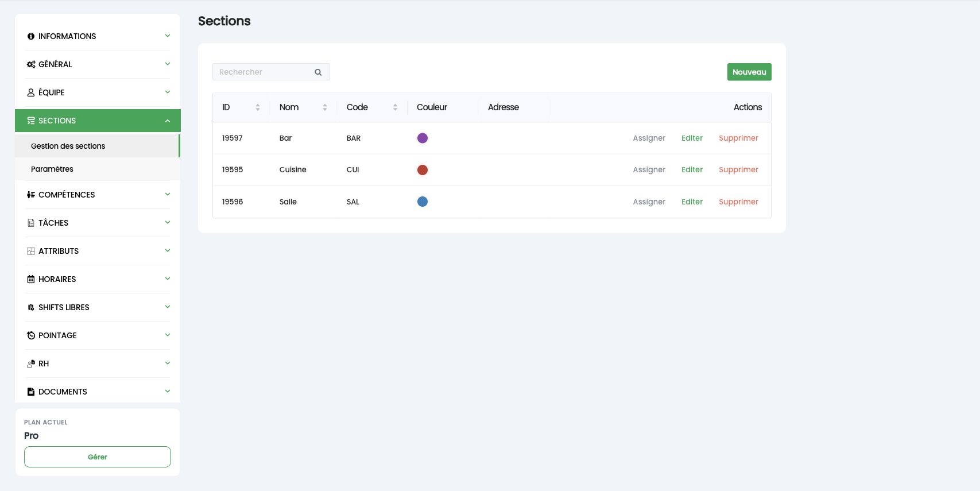Image resolution: width=980 pixels, height=491 pixels.
Task: Expand the Attributs menu chevron
Action: click(x=168, y=250)
